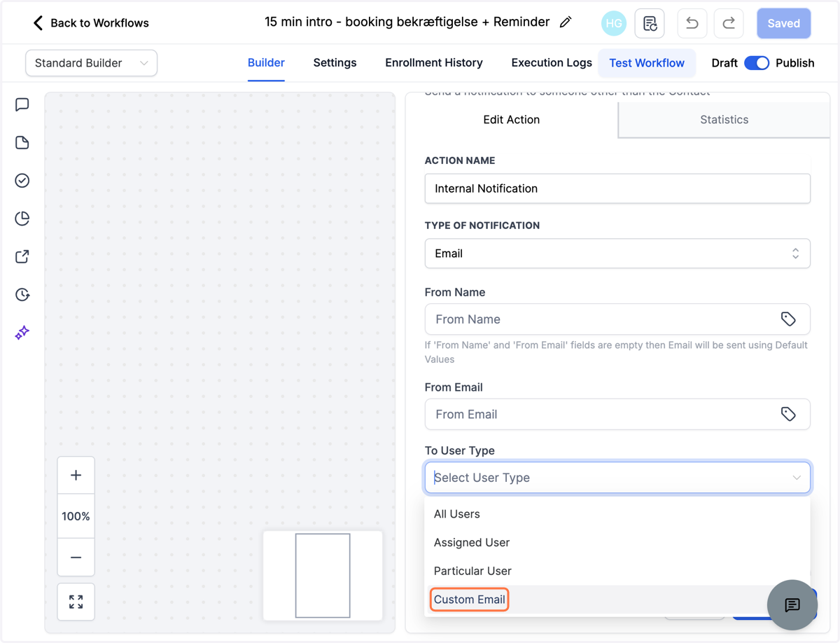Choose Custom Email option

click(617, 600)
